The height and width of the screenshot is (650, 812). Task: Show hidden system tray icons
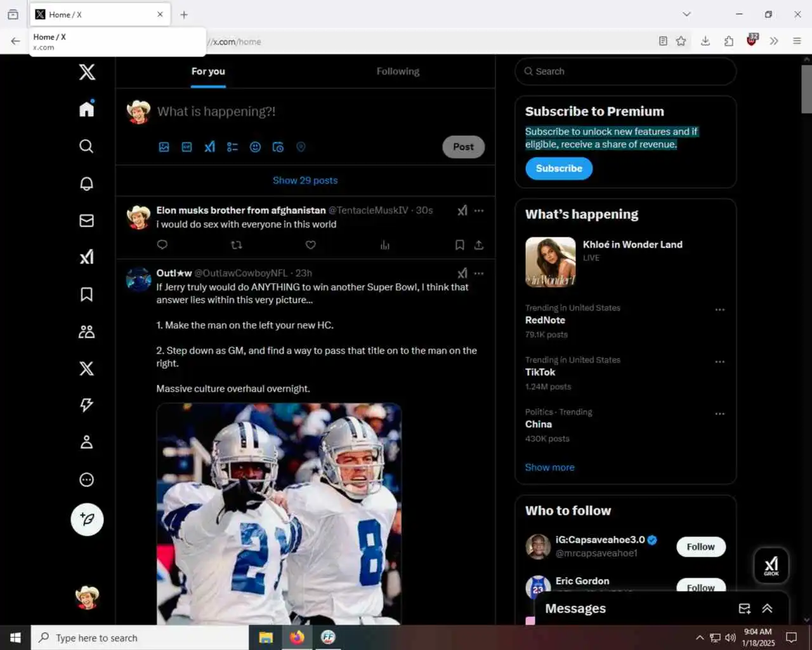coord(700,638)
